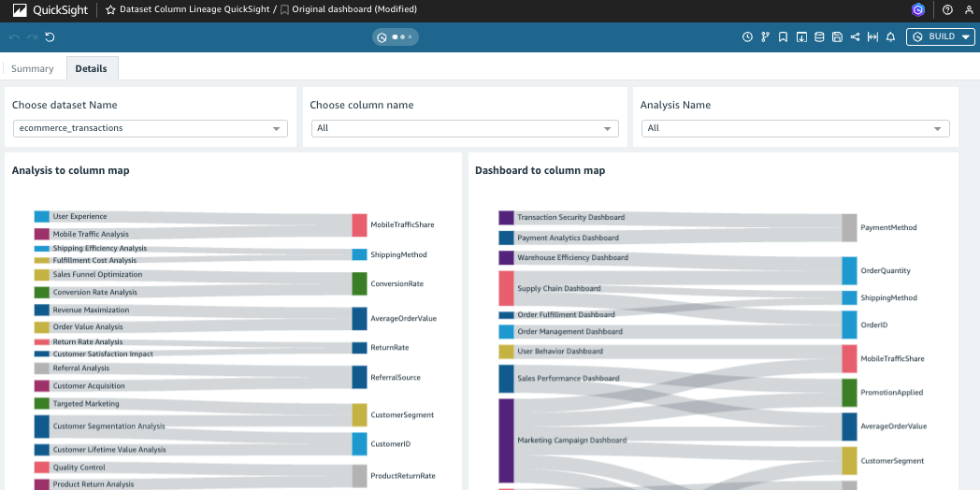Click the bookmark icon beside Original dashboard

284,10
